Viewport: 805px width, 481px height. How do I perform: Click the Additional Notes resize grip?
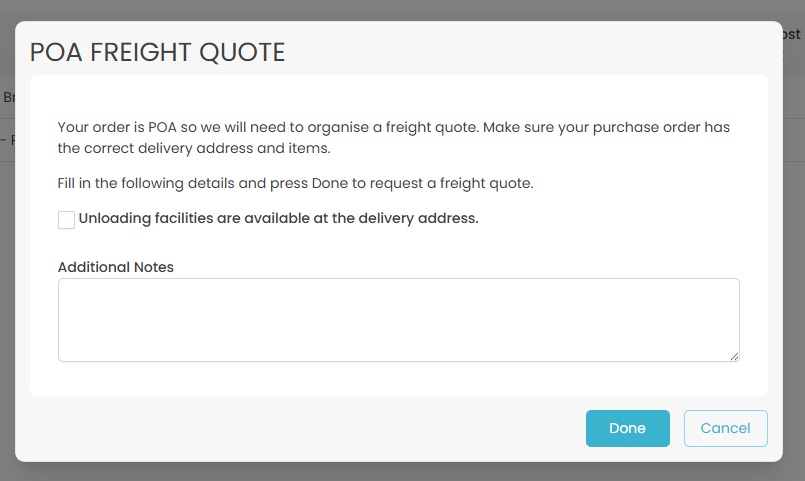[734, 356]
